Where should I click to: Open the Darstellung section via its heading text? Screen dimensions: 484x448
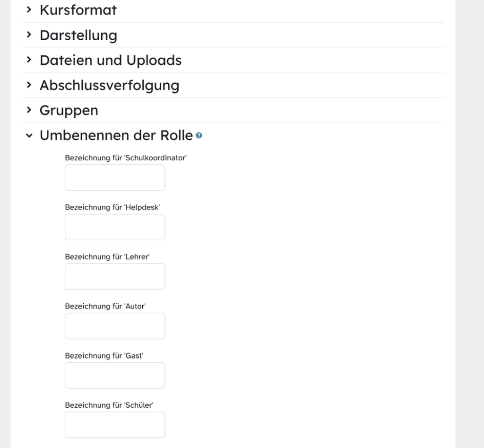click(x=78, y=35)
